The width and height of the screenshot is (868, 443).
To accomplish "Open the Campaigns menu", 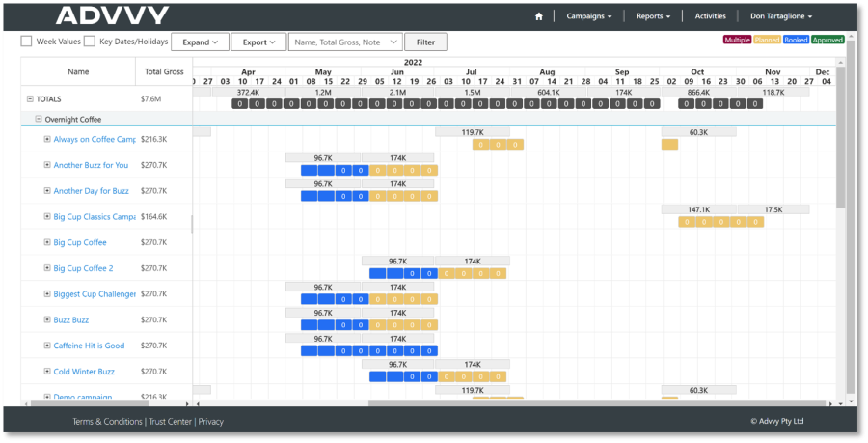I will [x=588, y=16].
